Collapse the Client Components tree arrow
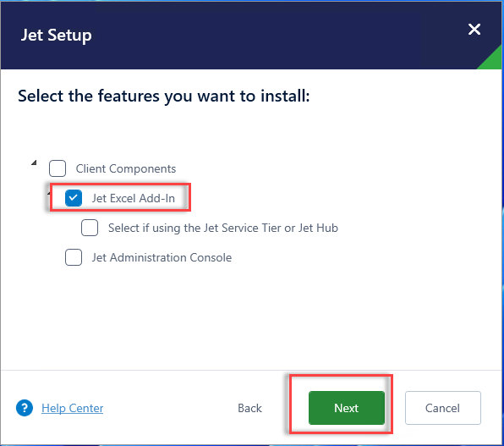The height and width of the screenshot is (446, 504). [34, 162]
